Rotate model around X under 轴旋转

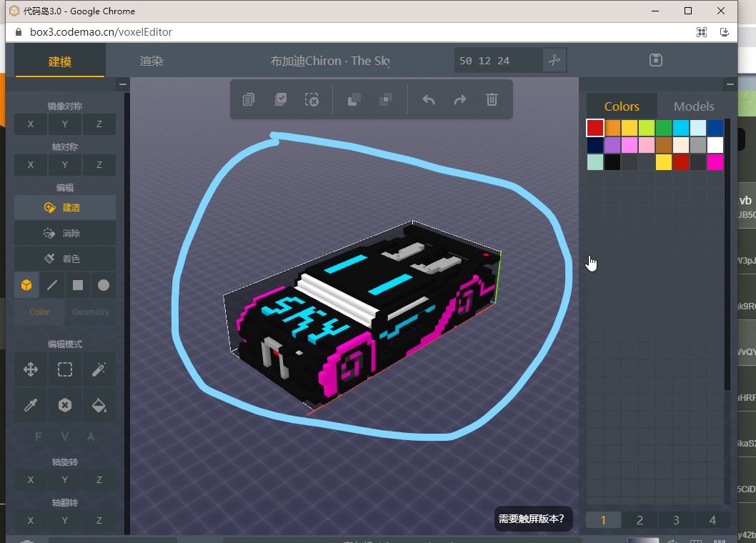pyautogui.click(x=31, y=480)
